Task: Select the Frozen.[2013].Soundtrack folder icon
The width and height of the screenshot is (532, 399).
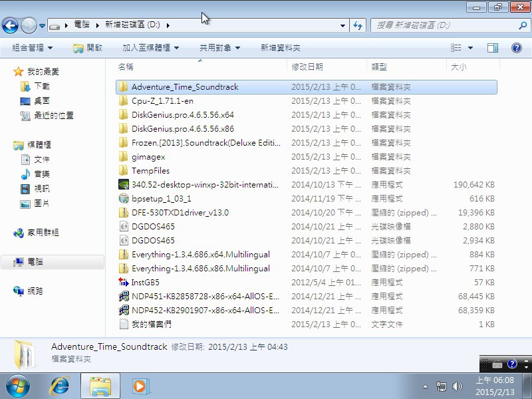Action: click(124, 142)
